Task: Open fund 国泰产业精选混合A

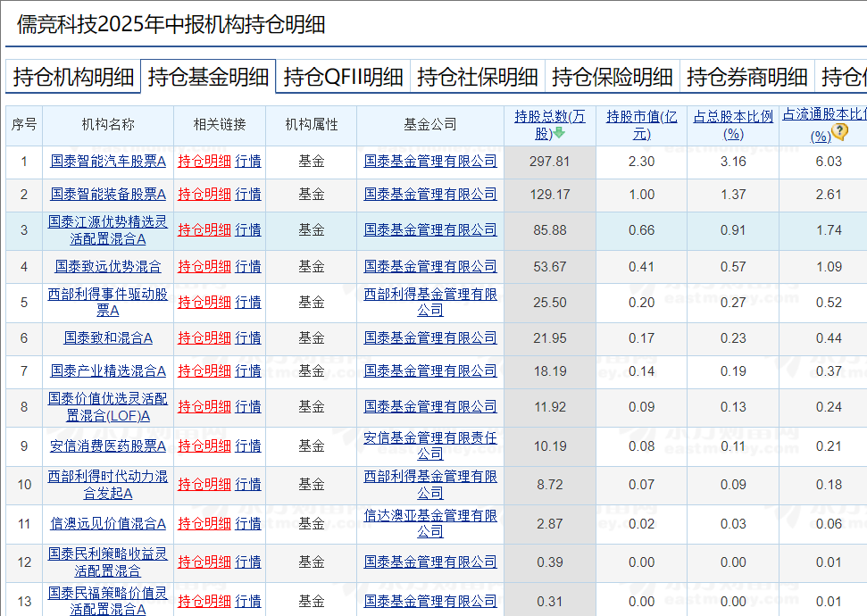Action: click(x=108, y=371)
